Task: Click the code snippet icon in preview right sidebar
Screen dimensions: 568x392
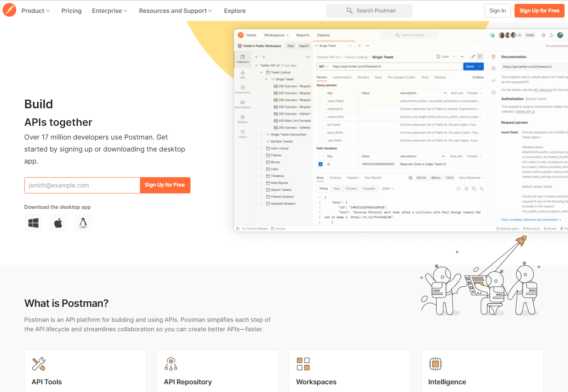Action: point(494,80)
